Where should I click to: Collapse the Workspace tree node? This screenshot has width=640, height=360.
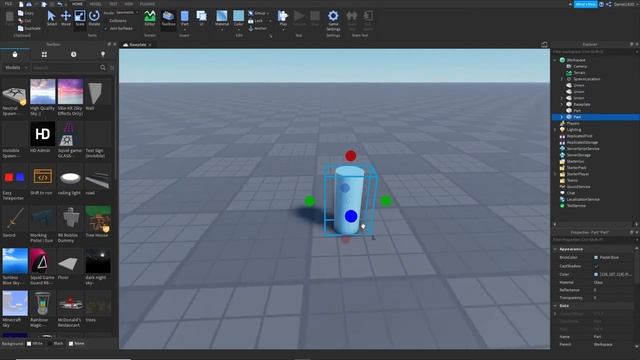point(555,60)
